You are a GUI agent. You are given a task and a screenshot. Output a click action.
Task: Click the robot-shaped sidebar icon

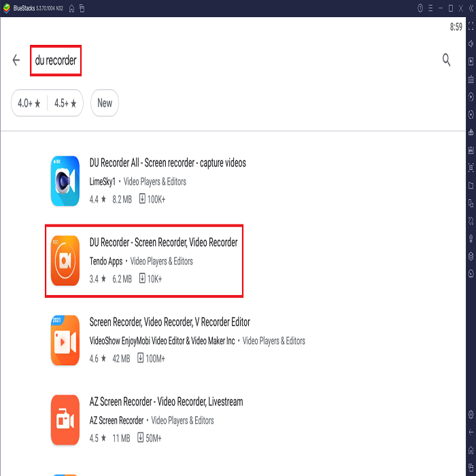point(471,133)
